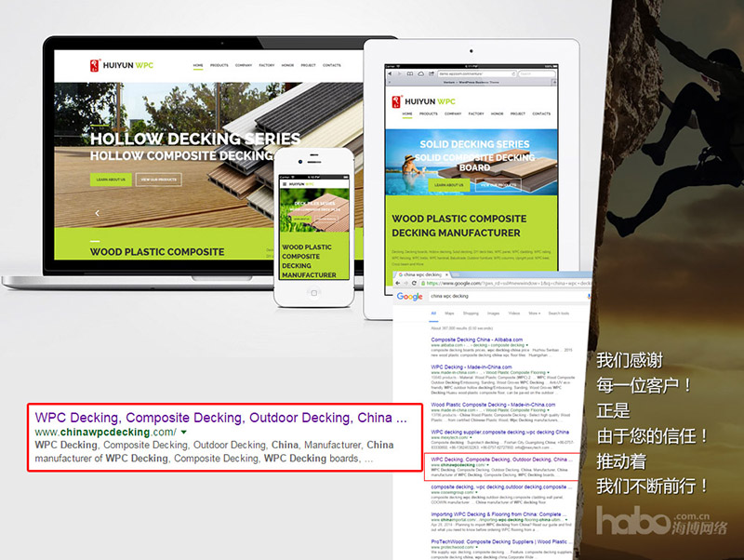Click the LEARN ABOUT US button on laptop
744x560 pixels.
[x=110, y=180]
